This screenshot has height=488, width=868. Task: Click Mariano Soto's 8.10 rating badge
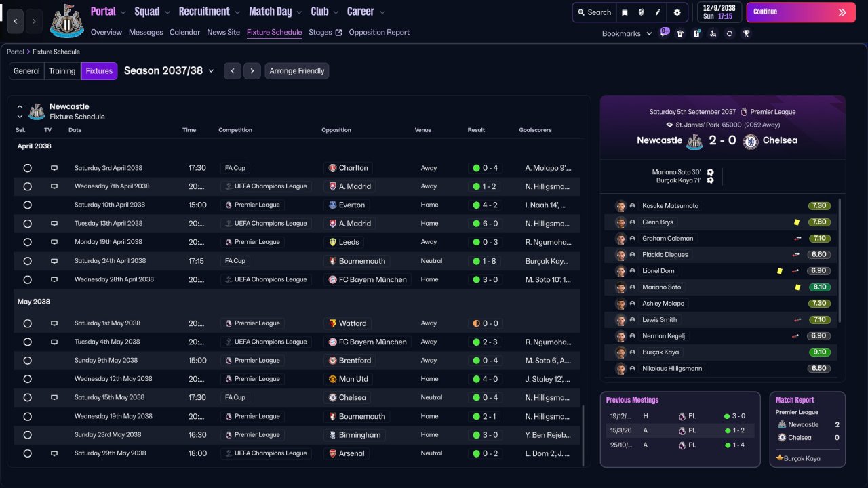coord(819,287)
